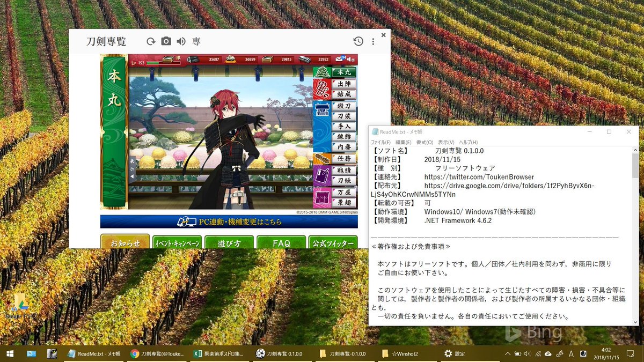Select 出陣 sortie button
The width and height of the screenshot is (644, 362).
click(343, 84)
